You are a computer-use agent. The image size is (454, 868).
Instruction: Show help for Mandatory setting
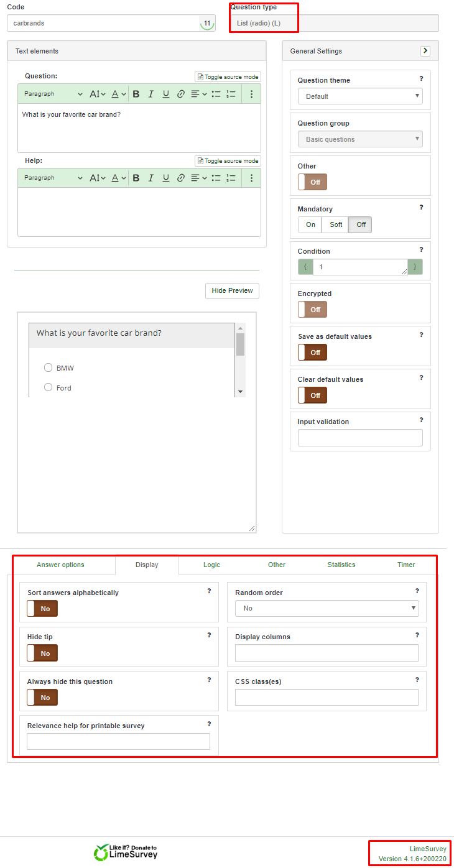421,208
